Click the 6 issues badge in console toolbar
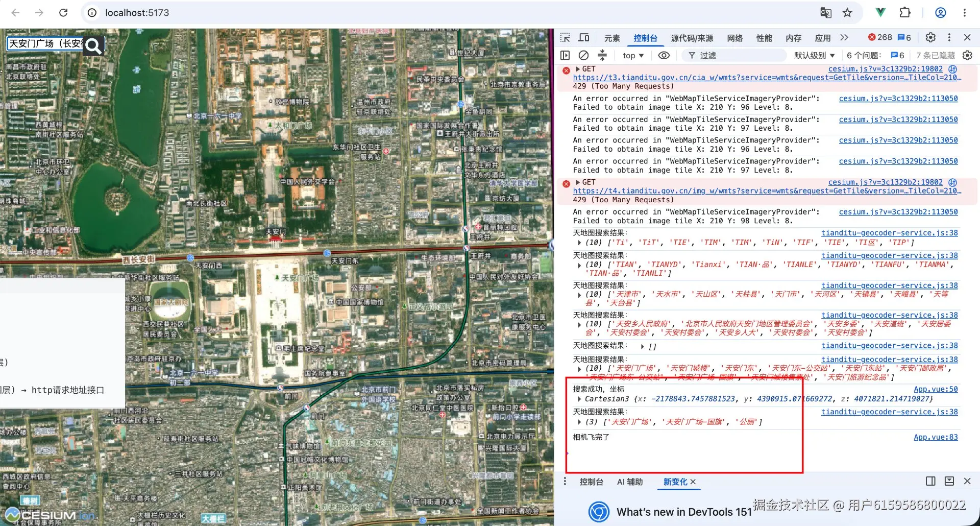The width and height of the screenshot is (980, 526). [898, 56]
